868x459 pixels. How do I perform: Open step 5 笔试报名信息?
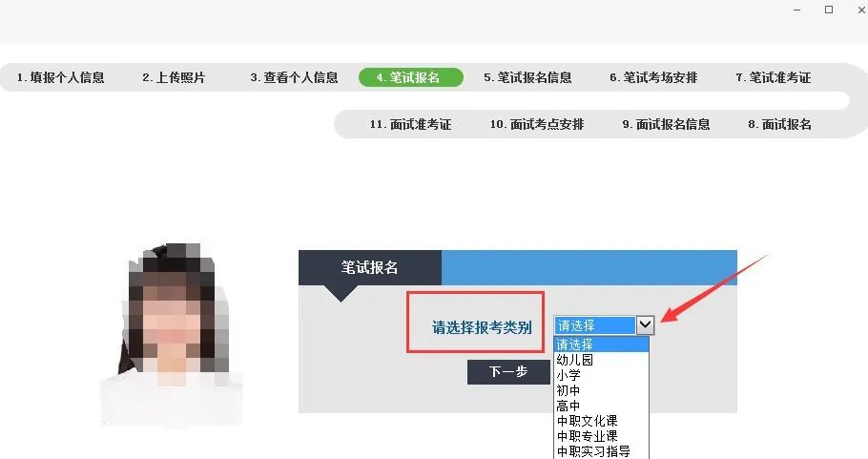coord(527,77)
